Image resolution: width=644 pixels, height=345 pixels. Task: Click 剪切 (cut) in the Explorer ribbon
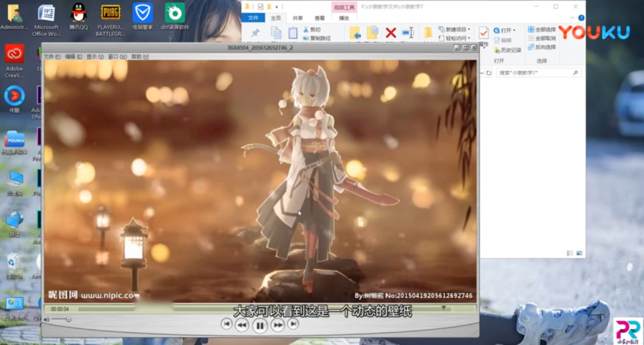point(312,30)
